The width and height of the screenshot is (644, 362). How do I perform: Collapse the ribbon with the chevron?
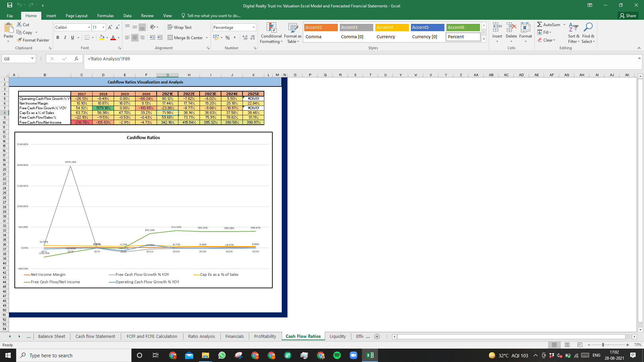click(639, 48)
